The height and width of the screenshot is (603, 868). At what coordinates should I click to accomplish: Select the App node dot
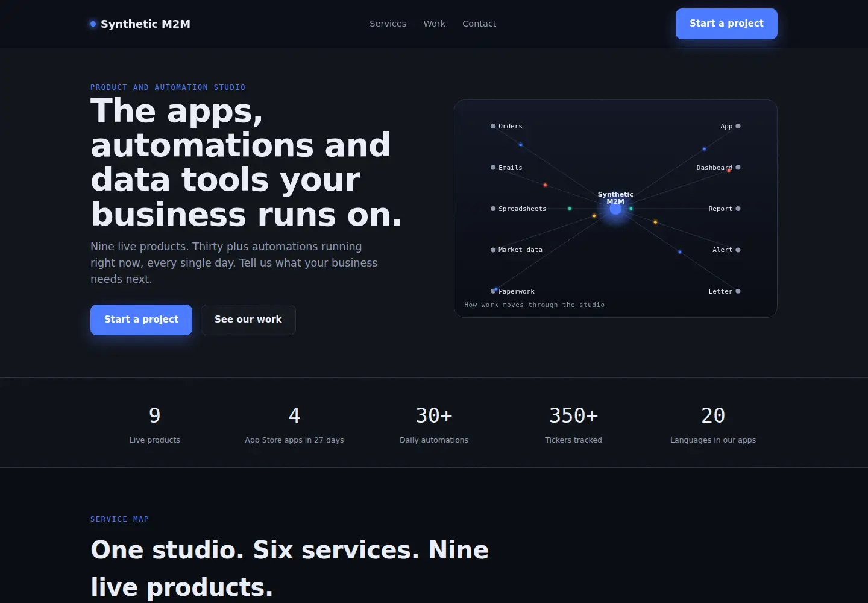[738, 126]
